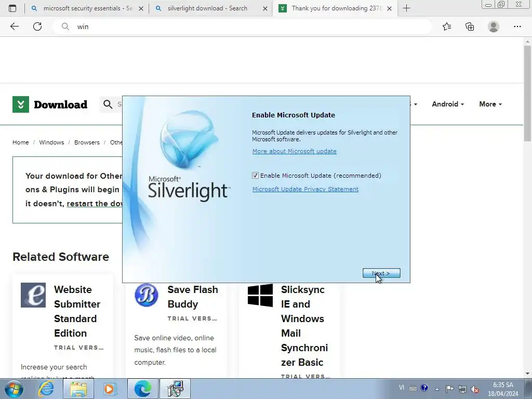Click the Save Flash Buddy app icon

point(146,295)
